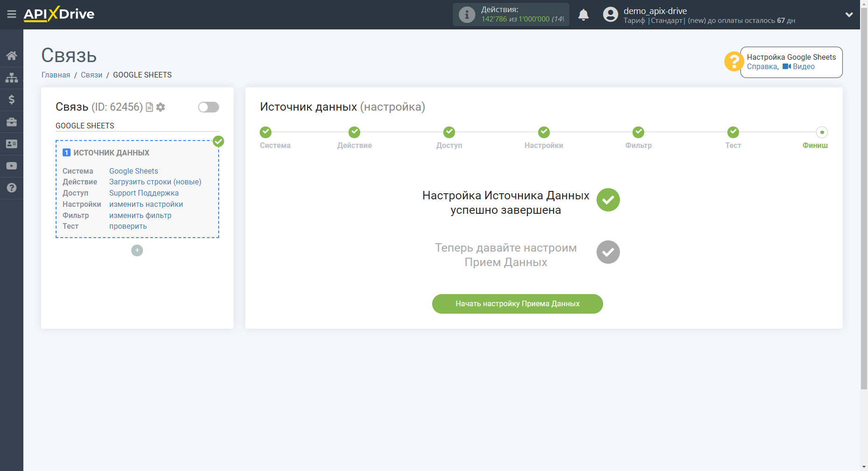
Task: Go to the Настройки step
Action: (544, 133)
